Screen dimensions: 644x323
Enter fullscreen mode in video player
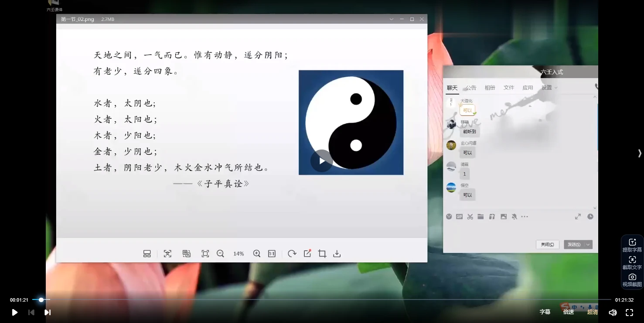[x=629, y=312]
